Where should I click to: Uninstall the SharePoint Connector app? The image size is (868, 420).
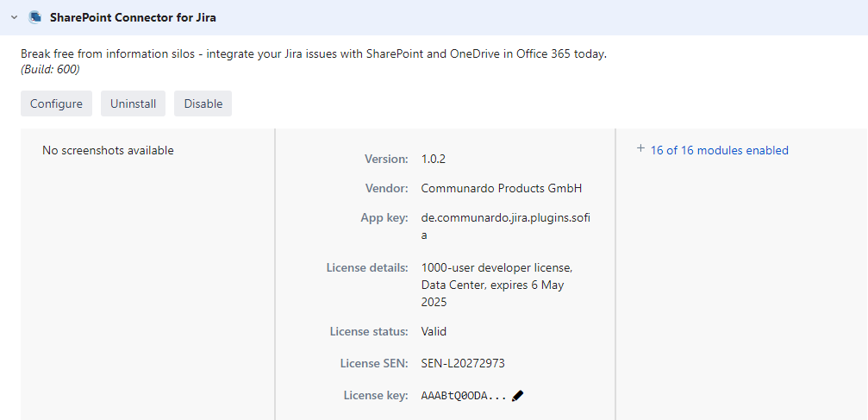pos(134,103)
